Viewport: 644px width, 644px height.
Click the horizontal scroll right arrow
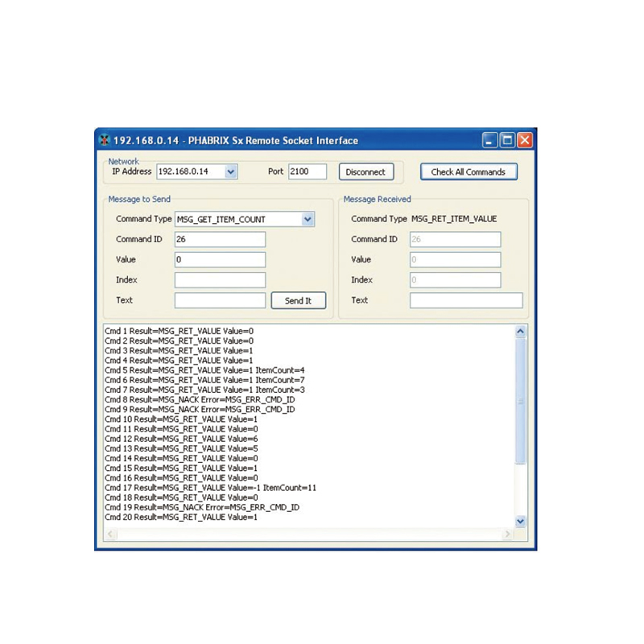[508, 534]
